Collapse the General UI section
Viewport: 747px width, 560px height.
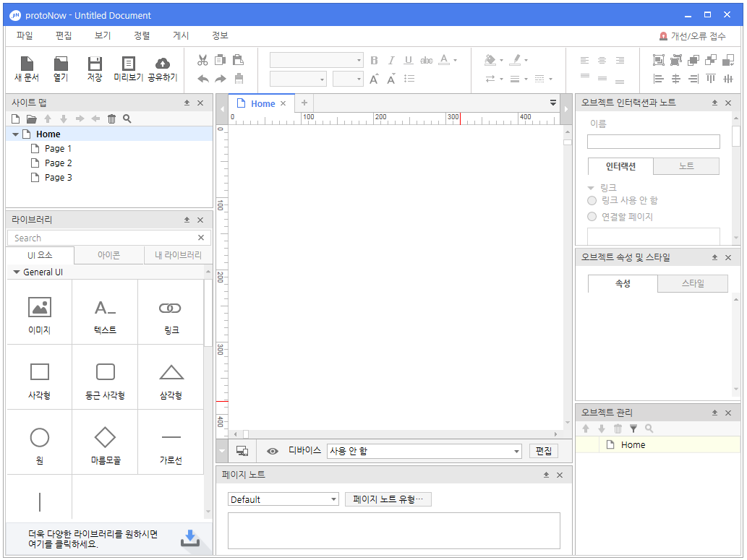point(16,272)
